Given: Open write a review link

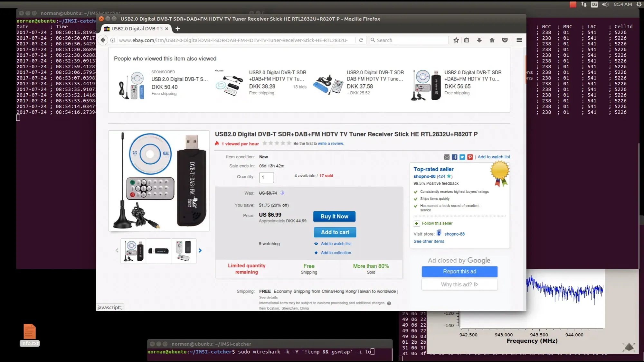Looking at the screenshot, I should (x=331, y=144).
